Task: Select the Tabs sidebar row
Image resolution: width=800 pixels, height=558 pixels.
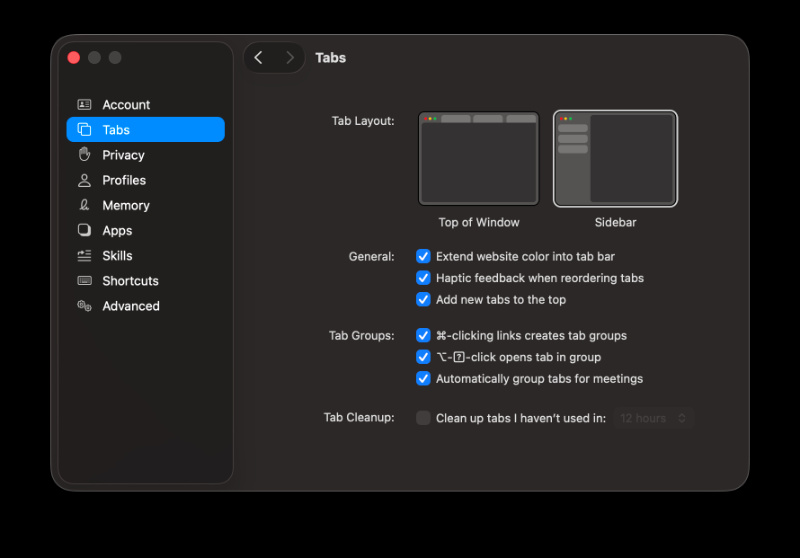Action: (145, 130)
